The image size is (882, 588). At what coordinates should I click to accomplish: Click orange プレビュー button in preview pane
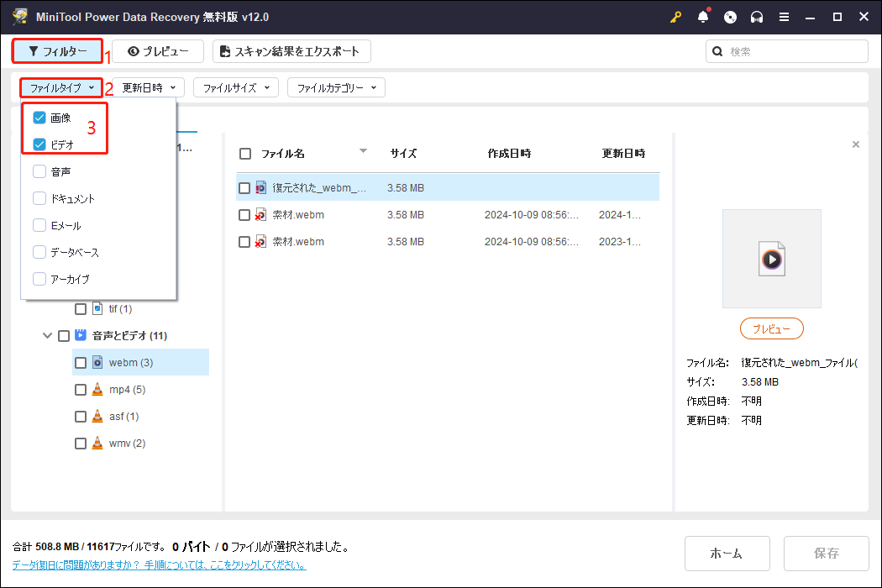click(x=772, y=328)
